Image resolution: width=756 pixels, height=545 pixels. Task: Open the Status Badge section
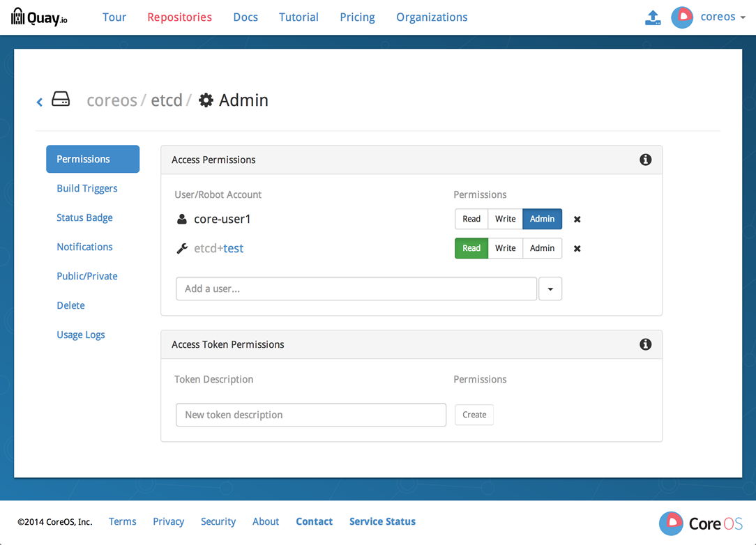click(84, 218)
